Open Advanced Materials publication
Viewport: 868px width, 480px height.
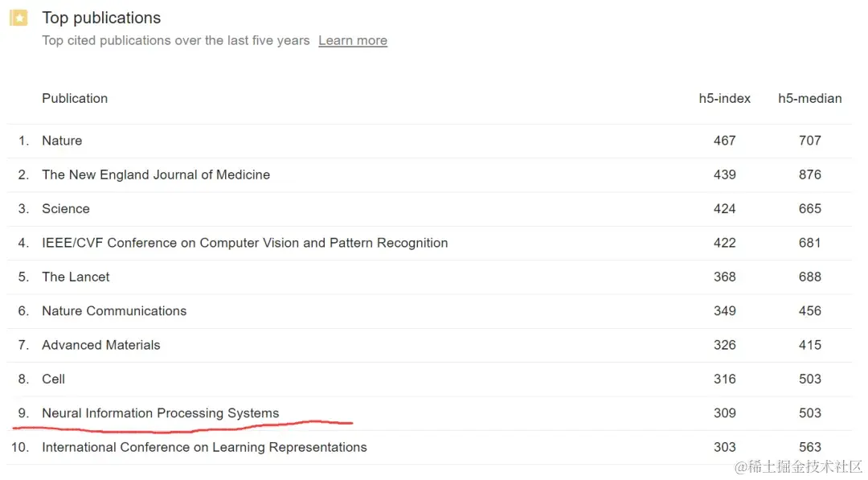(x=101, y=345)
